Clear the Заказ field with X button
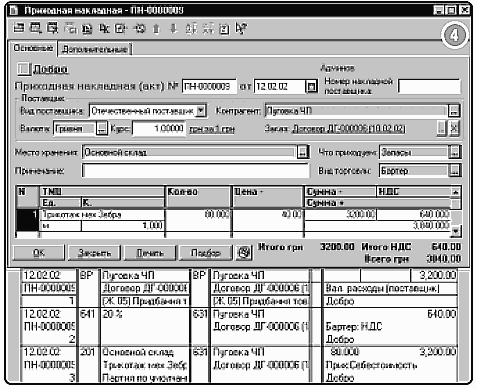The height and width of the screenshot is (390, 477). tap(454, 128)
